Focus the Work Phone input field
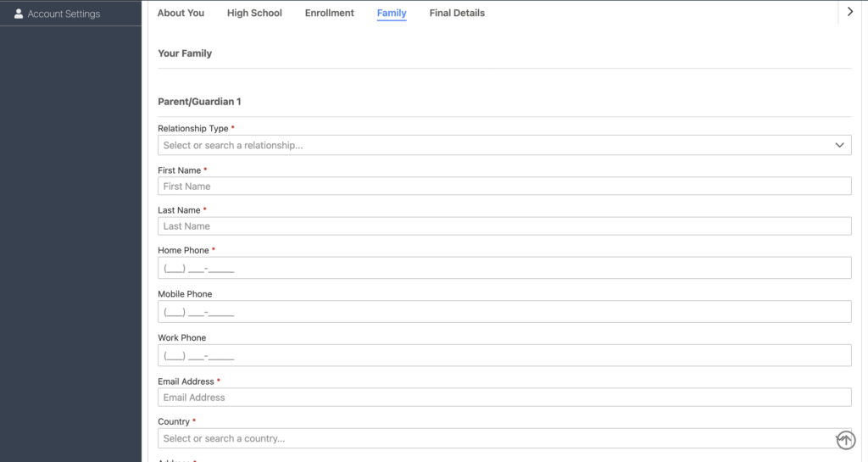The width and height of the screenshot is (868, 462). [504, 355]
